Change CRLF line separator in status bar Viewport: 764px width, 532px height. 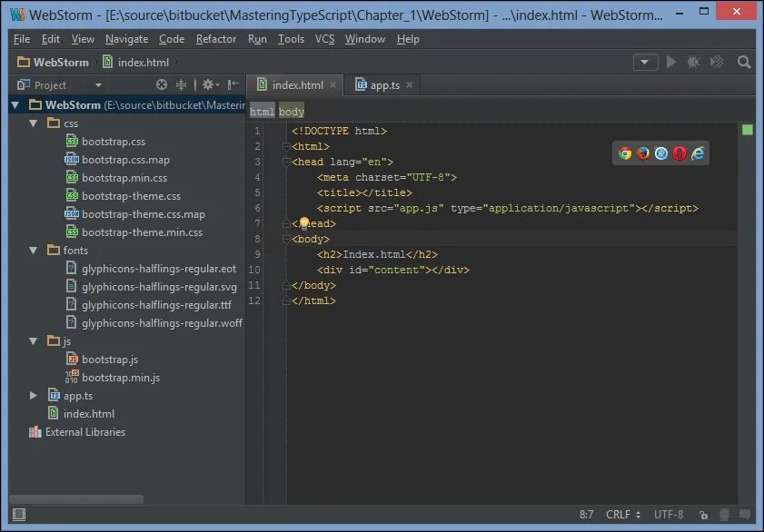623,515
